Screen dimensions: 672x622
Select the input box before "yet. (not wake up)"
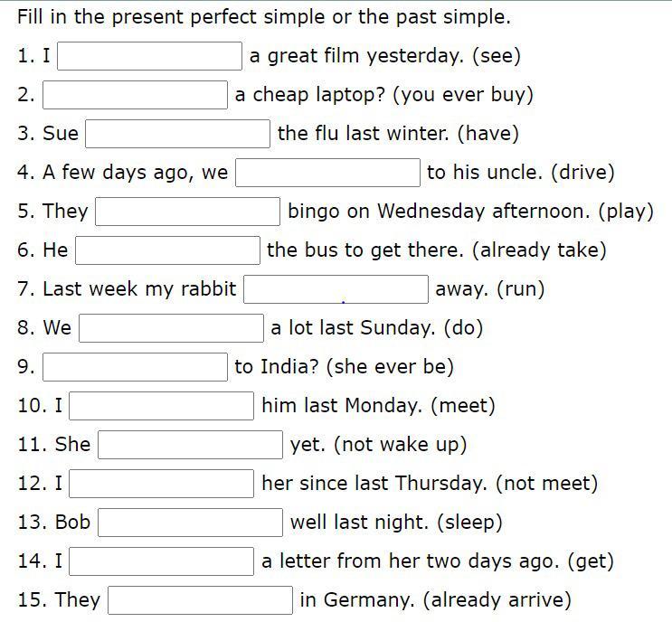pos(191,445)
